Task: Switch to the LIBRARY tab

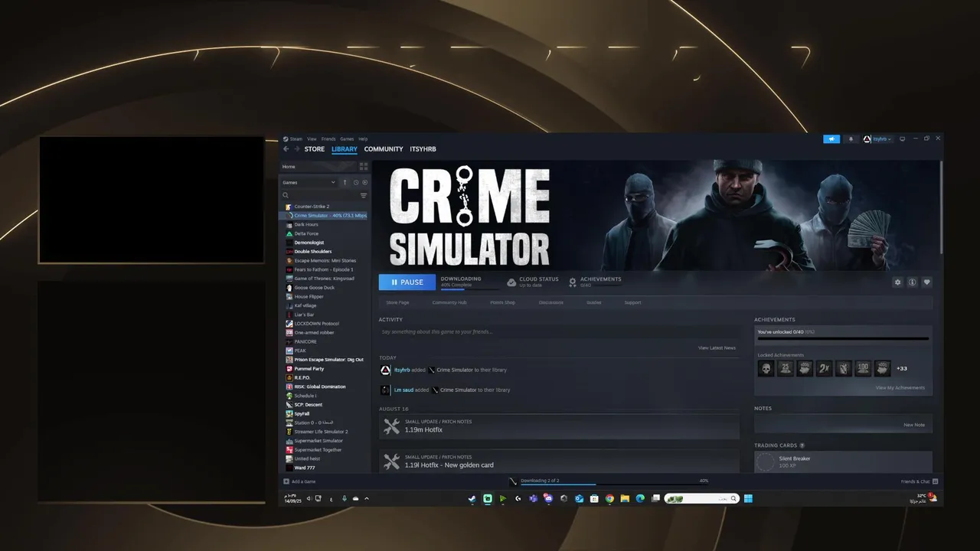Action: pyautogui.click(x=345, y=149)
